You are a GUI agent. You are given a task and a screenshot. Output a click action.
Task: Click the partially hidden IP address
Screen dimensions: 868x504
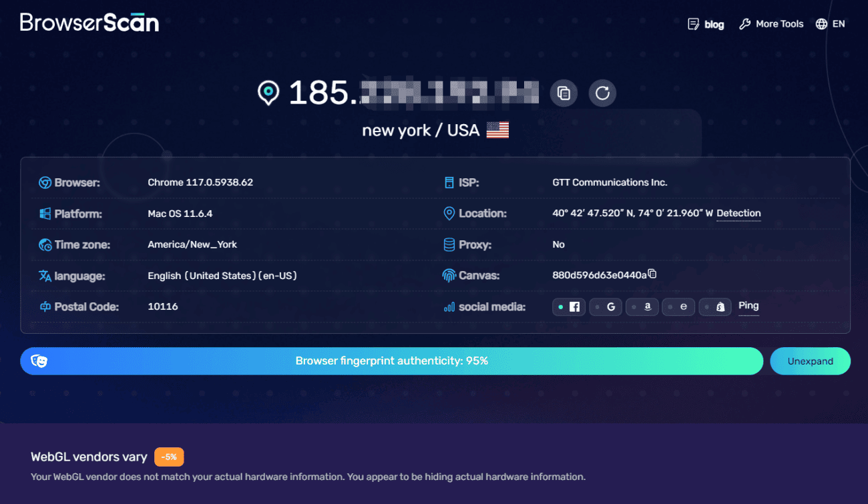coord(414,93)
